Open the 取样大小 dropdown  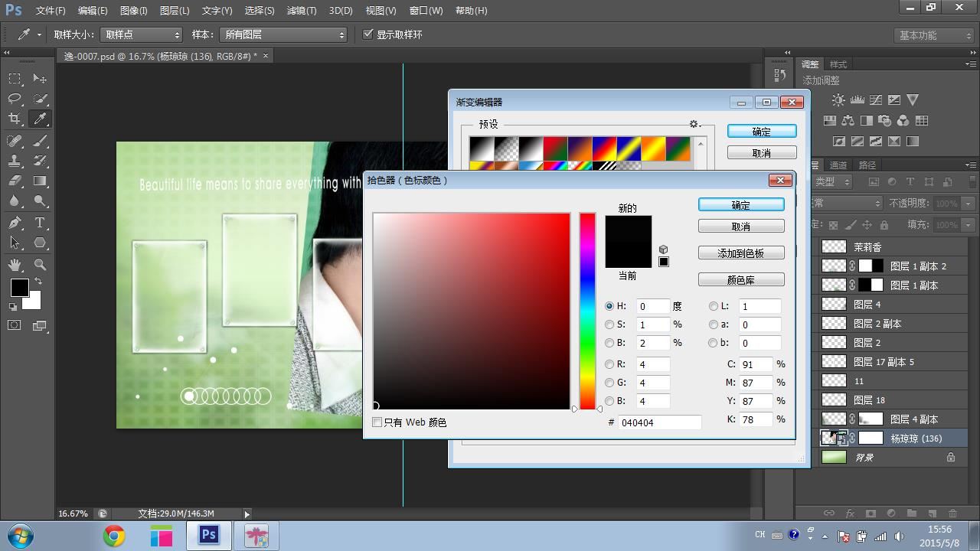coord(142,34)
